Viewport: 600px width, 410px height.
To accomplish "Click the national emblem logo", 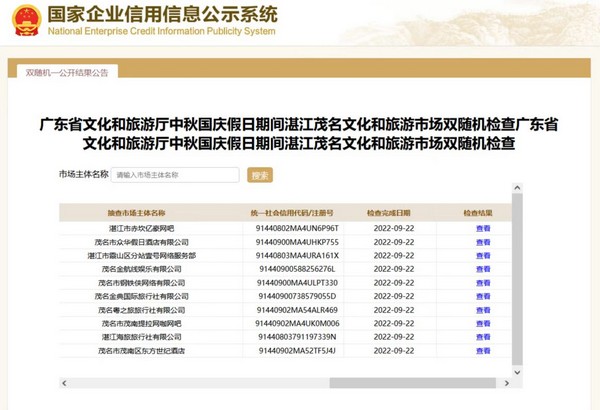I will [x=26, y=20].
